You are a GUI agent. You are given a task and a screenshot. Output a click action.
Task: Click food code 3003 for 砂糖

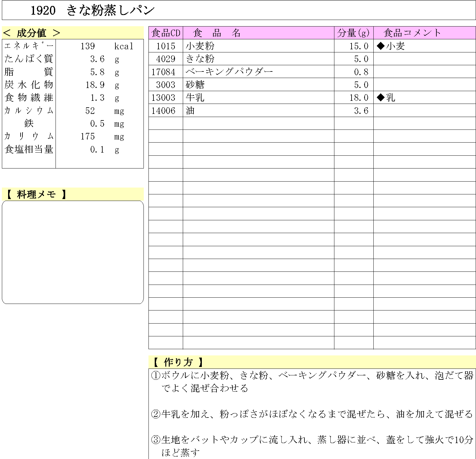coord(166,85)
